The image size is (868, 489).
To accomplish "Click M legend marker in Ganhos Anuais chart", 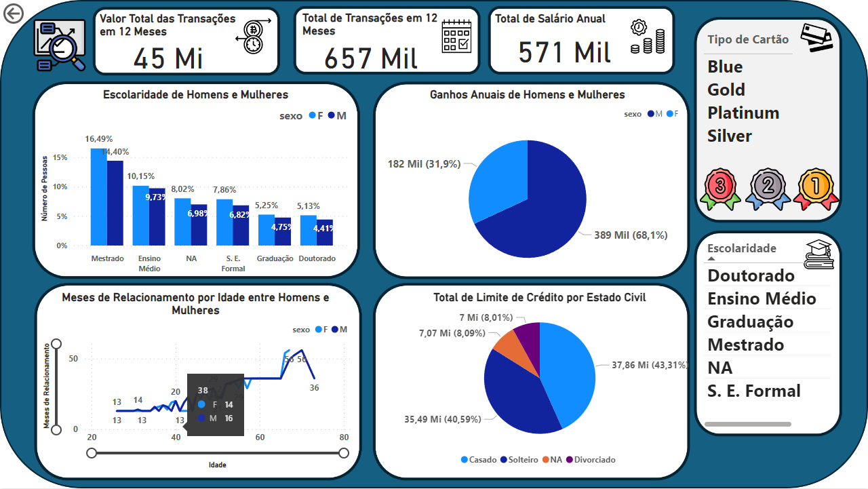I will tap(650, 114).
